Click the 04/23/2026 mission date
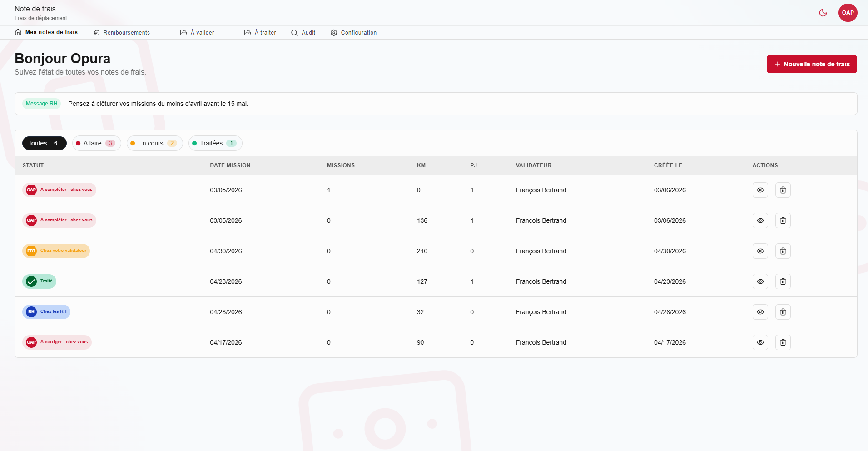The height and width of the screenshot is (451, 868). click(x=226, y=281)
